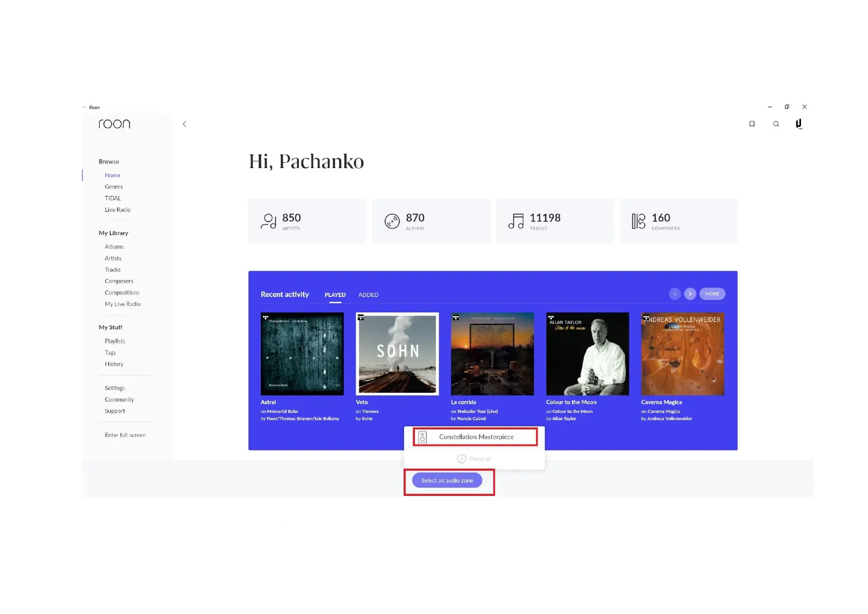
Task: Show previous recent activity items
Action: [x=675, y=294]
